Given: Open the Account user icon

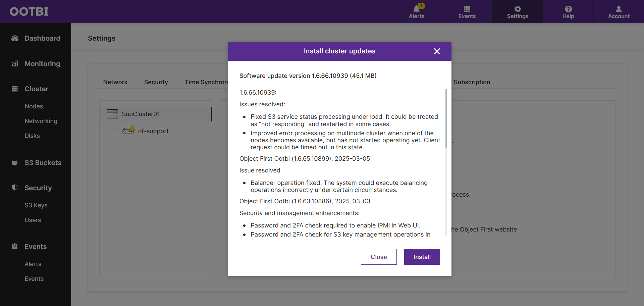Looking at the screenshot, I should point(619,9).
